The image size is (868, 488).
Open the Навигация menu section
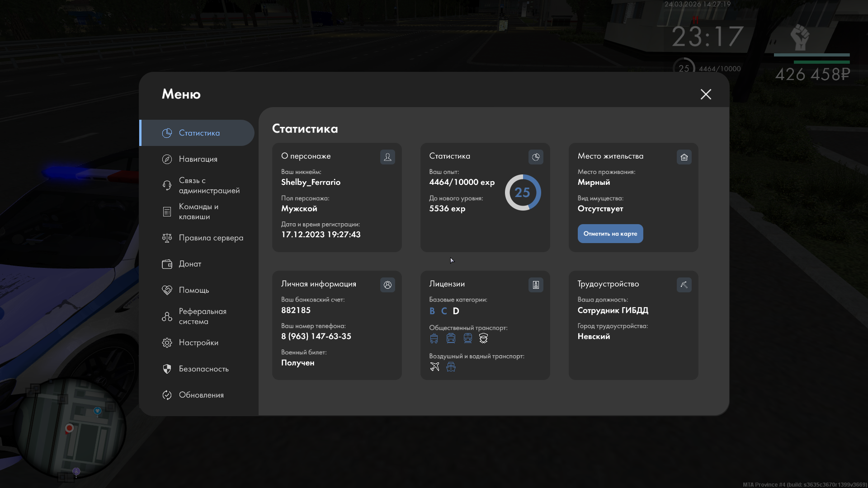198,159
